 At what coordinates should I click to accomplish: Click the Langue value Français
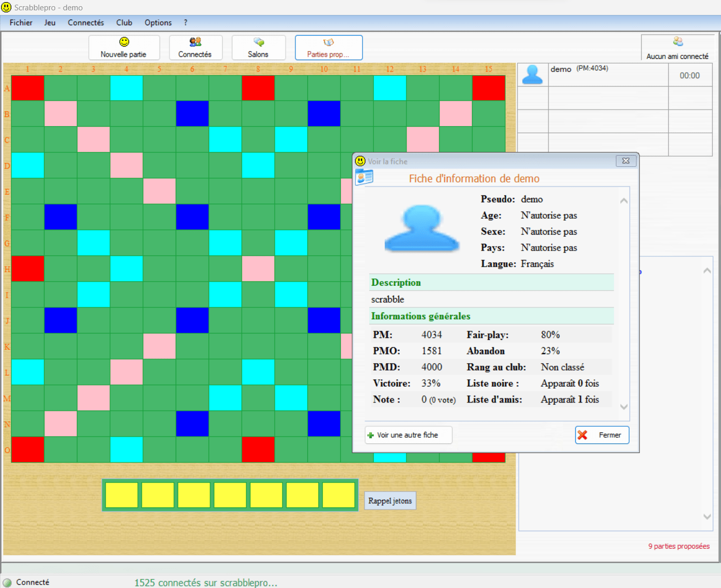(537, 264)
